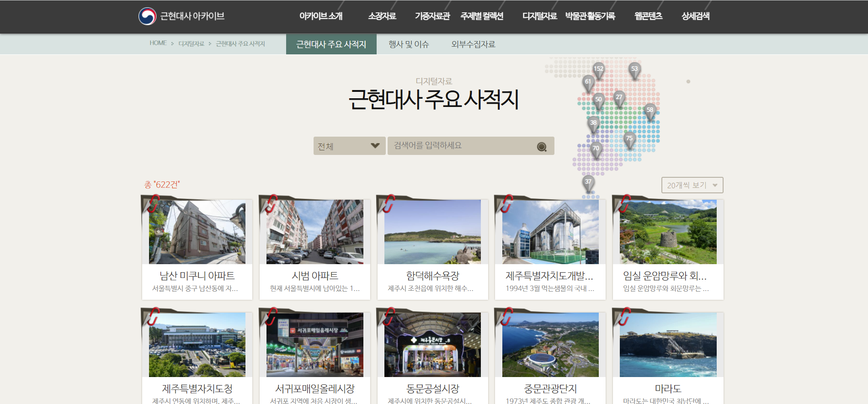Go to HOME breadcrumb link

pyautogui.click(x=158, y=43)
